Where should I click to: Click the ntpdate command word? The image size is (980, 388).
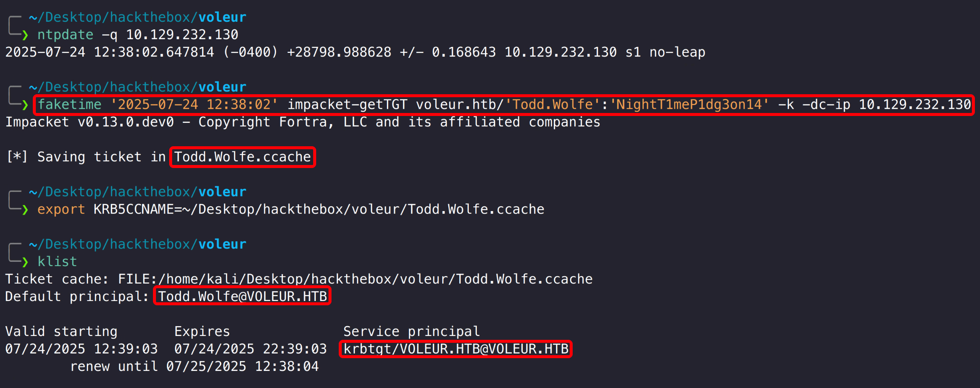coord(65,35)
